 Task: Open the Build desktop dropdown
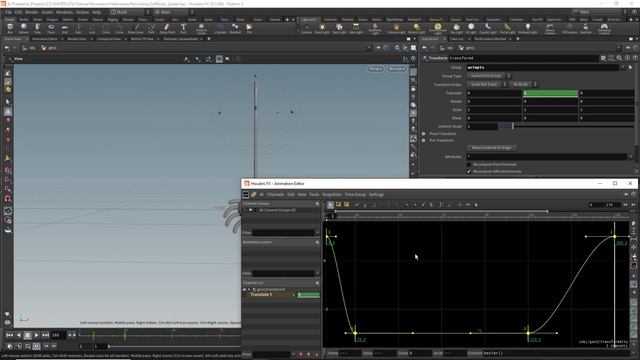(x=130, y=12)
